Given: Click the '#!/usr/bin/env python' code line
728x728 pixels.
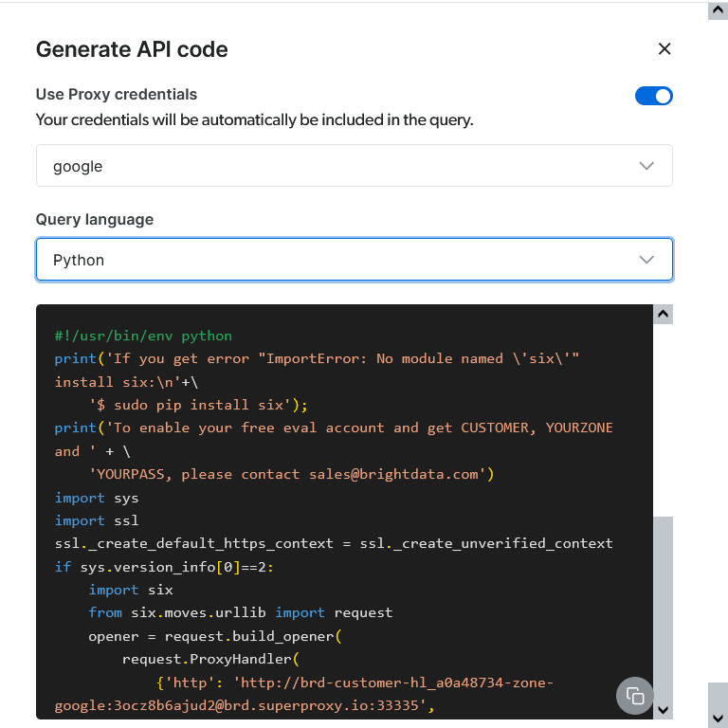Looking at the screenshot, I should 143,336.
